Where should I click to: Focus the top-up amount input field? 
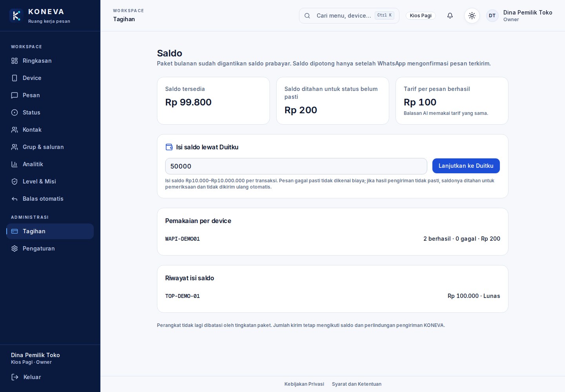[x=296, y=166]
